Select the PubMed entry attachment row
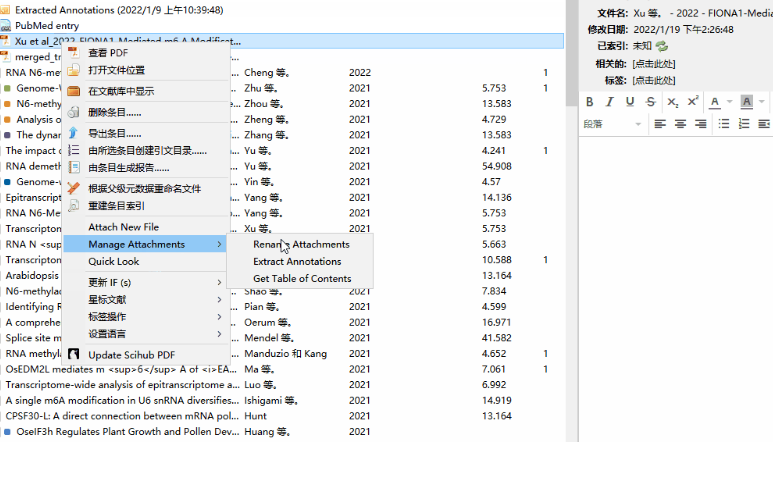 click(x=282, y=26)
